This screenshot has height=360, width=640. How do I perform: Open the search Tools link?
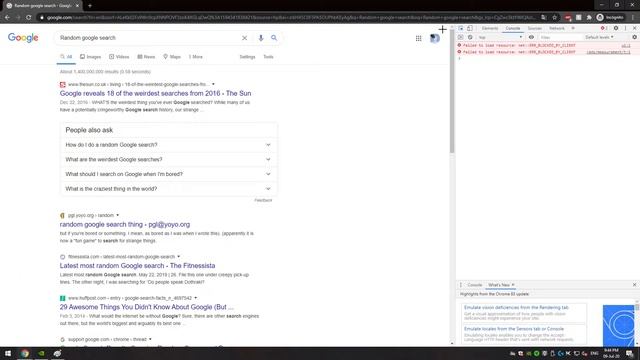point(268,57)
